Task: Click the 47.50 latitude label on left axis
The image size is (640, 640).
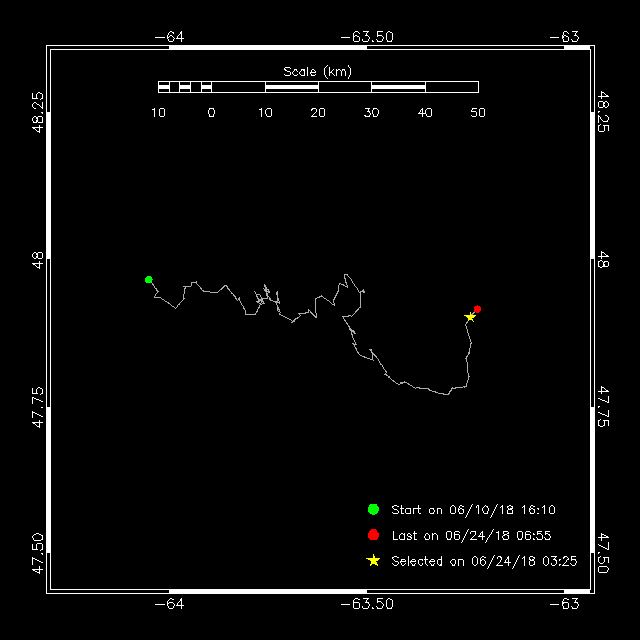Action: [x=38, y=553]
